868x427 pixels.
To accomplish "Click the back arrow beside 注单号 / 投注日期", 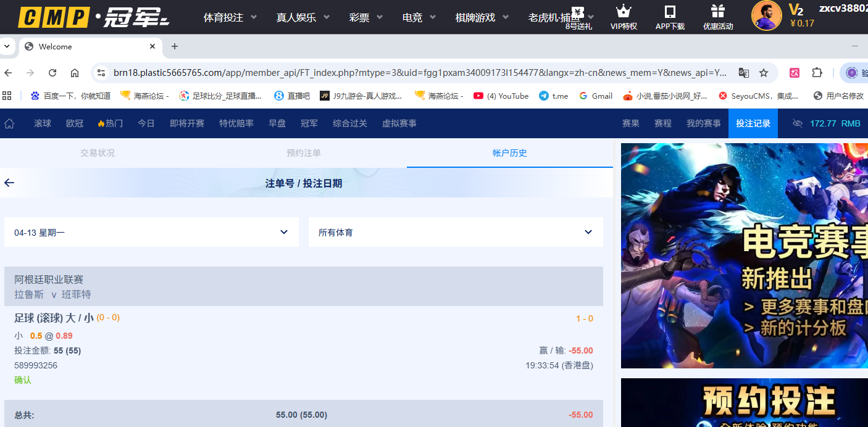I will (x=9, y=183).
